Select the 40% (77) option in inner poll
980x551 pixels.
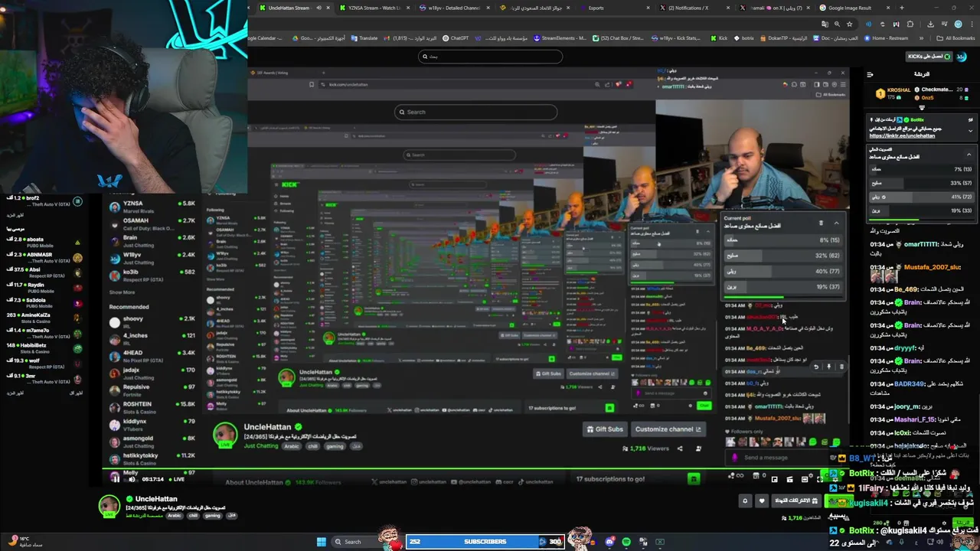pos(782,271)
